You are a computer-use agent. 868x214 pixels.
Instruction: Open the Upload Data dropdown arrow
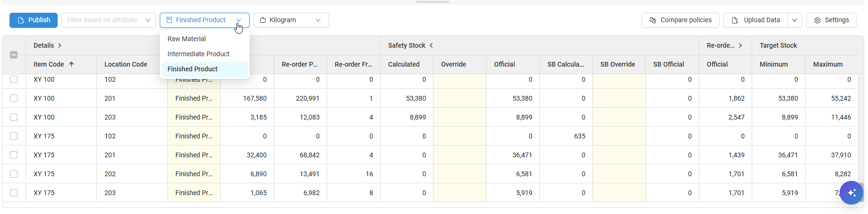pyautogui.click(x=795, y=20)
